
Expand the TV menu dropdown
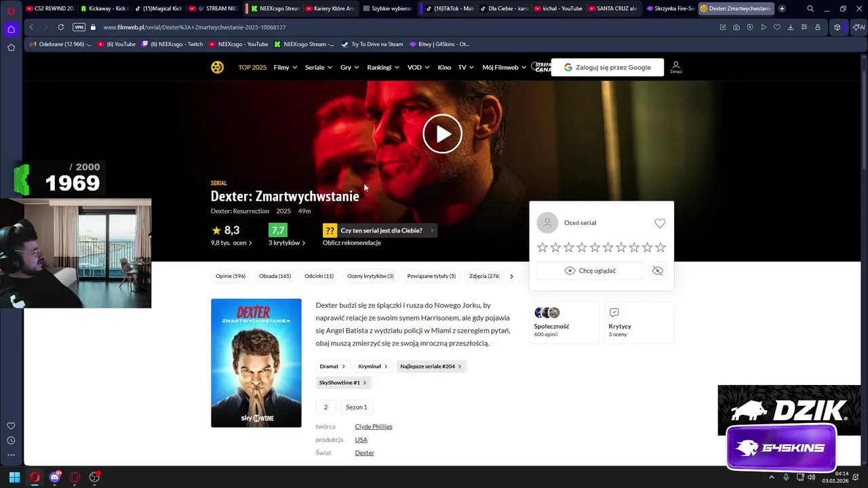coord(466,67)
